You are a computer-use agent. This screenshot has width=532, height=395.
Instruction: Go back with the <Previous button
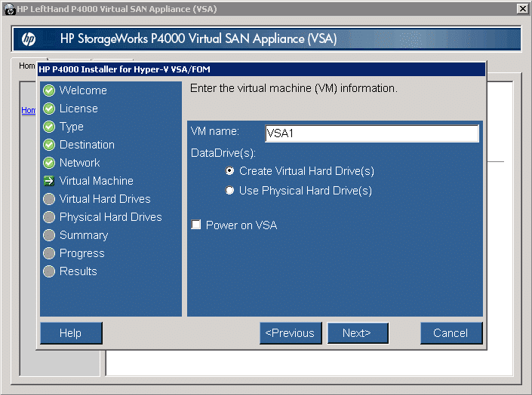click(291, 333)
